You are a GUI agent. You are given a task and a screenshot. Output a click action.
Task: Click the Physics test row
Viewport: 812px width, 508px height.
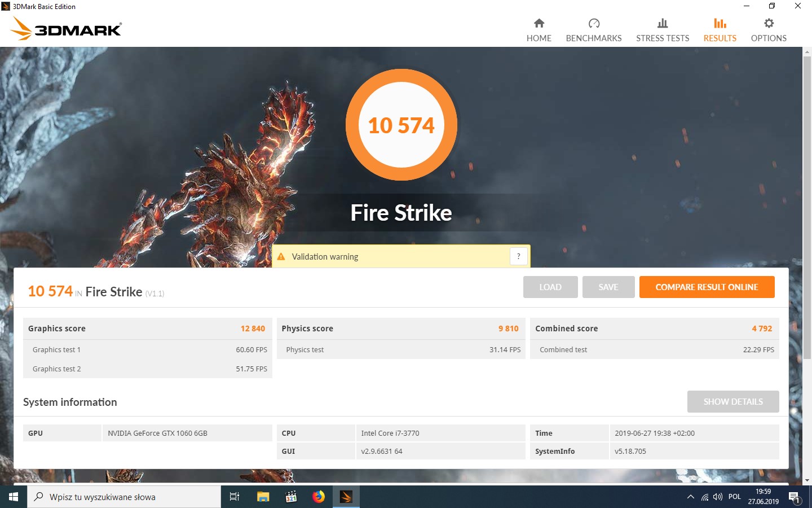401,349
